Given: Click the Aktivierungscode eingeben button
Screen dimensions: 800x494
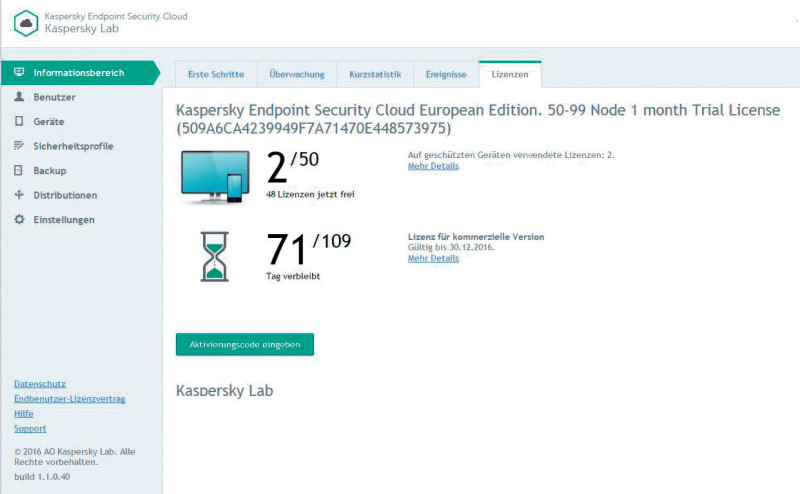Looking at the screenshot, I should click(245, 344).
